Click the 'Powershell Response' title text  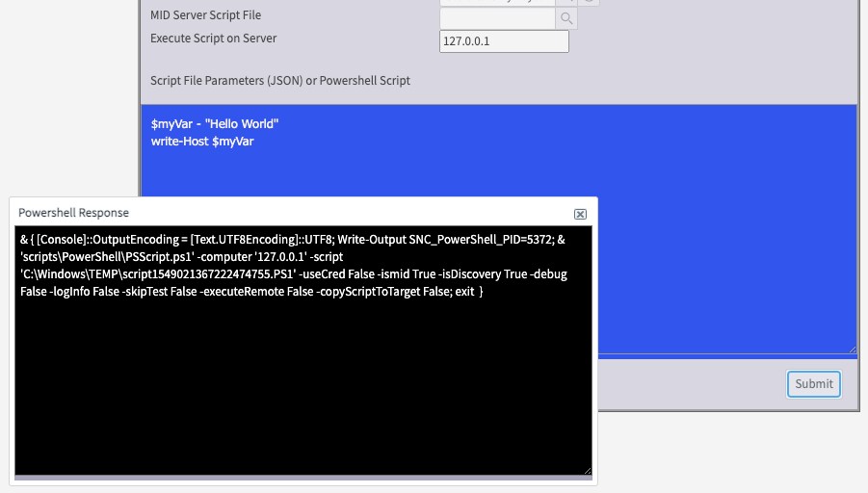point(73,213)
